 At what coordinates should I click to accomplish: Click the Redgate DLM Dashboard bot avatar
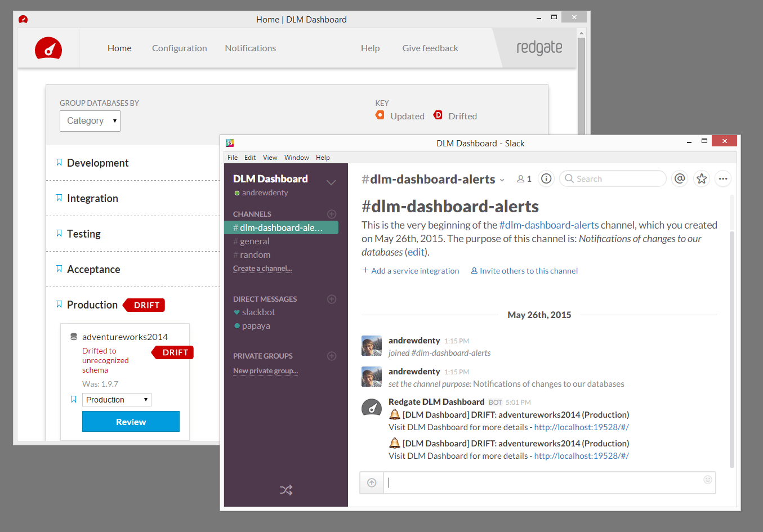point(372,407)
